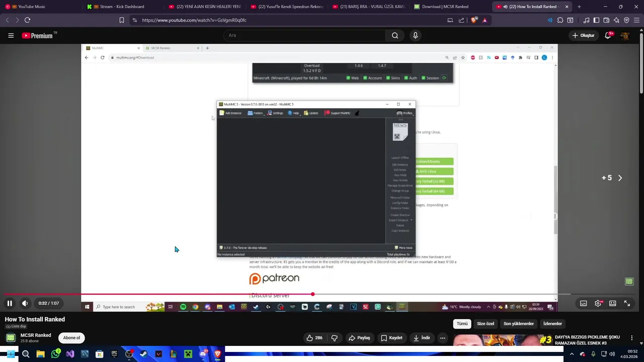Viewport: 644px width, 362px height.
Task: Click the share icon in the address bar
Action: [461, 20]
